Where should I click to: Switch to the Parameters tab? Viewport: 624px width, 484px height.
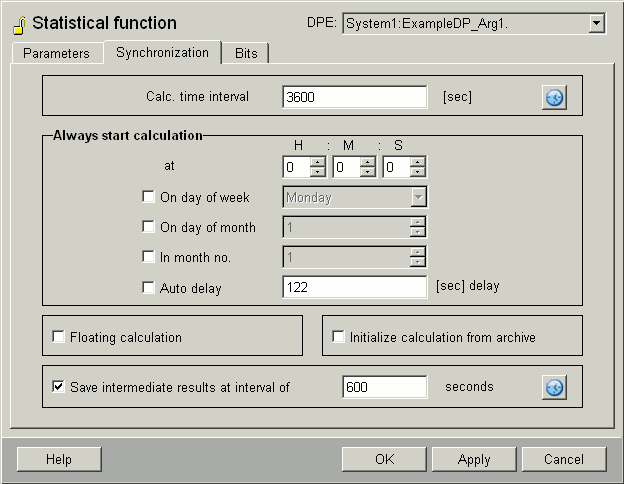click(x=57, y=53)
